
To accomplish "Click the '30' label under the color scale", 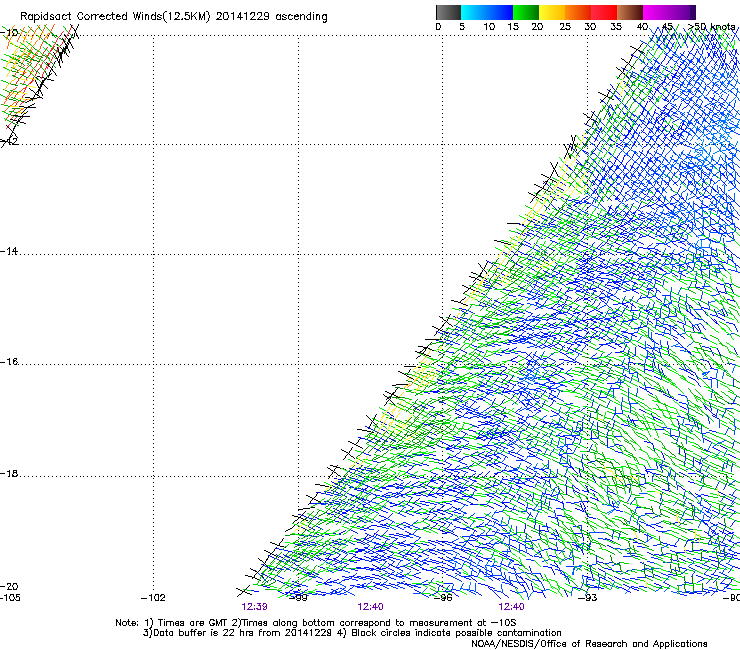I will [x=590, y=27].
